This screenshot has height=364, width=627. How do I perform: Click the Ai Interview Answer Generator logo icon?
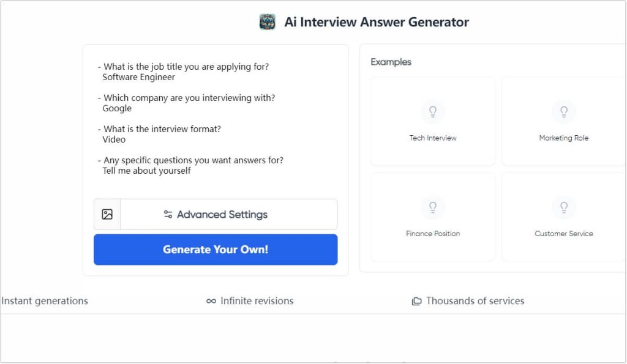(268, 21)
